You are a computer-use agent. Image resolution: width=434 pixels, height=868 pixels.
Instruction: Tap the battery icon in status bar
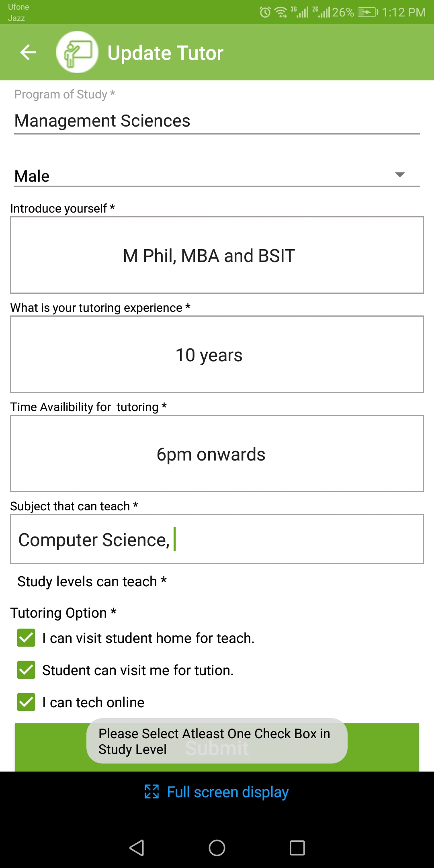pos(368,12)
